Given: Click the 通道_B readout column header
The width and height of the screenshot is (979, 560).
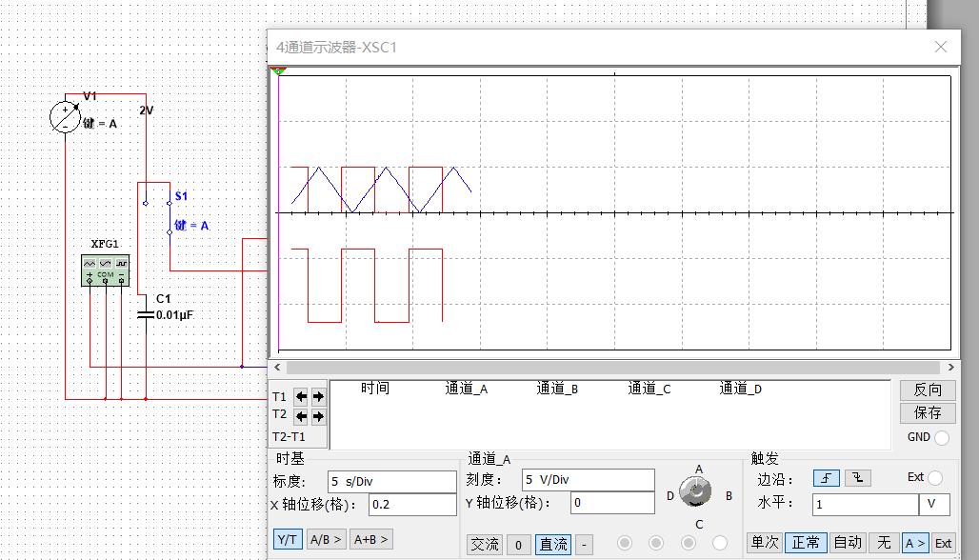Looking at the screenshot, I should pos(557,389).
